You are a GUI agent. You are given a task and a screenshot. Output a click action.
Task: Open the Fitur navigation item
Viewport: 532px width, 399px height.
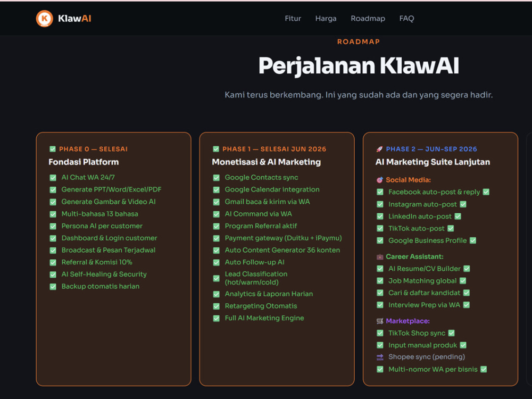coord(293,18)
